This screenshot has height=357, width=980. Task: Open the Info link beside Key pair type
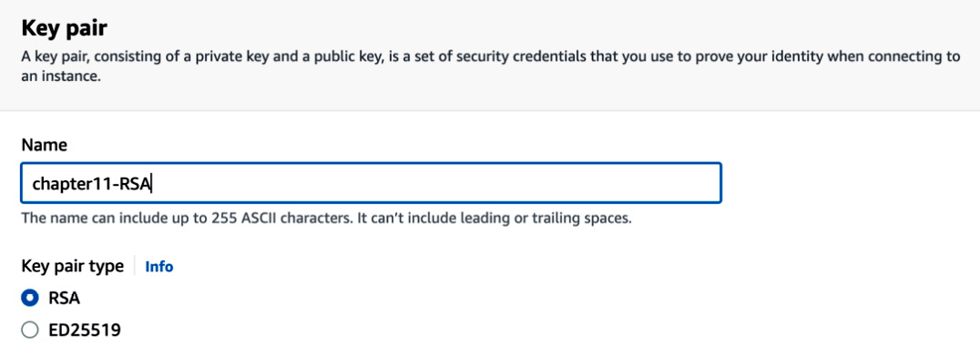[x=158, y=266]
